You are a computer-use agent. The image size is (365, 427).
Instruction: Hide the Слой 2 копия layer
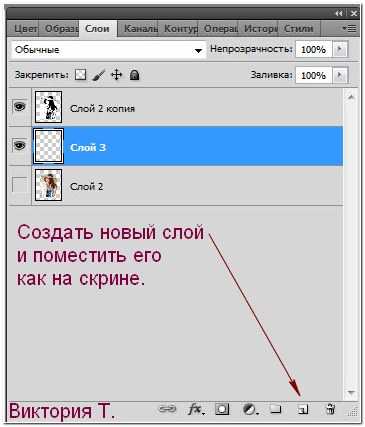coord(19,107)
